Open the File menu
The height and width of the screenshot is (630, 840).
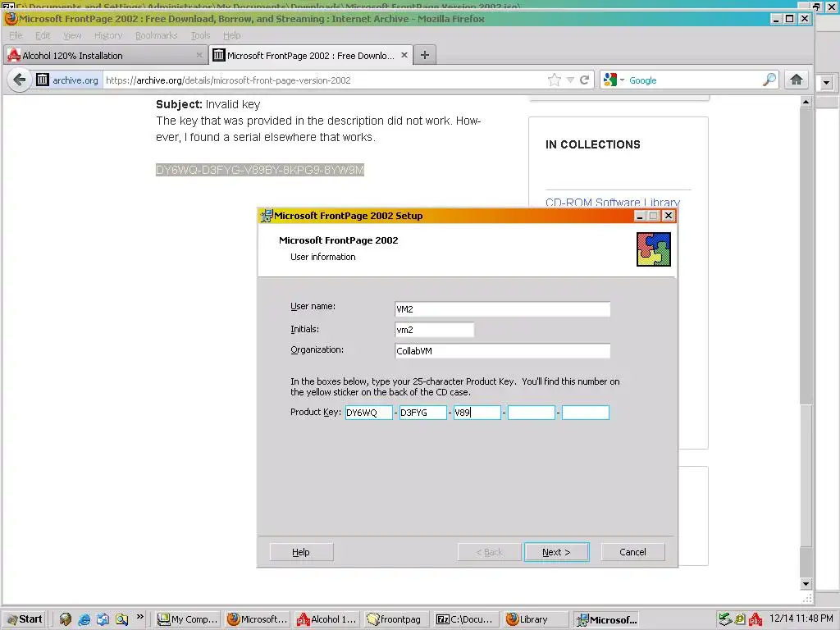[16, 35]
